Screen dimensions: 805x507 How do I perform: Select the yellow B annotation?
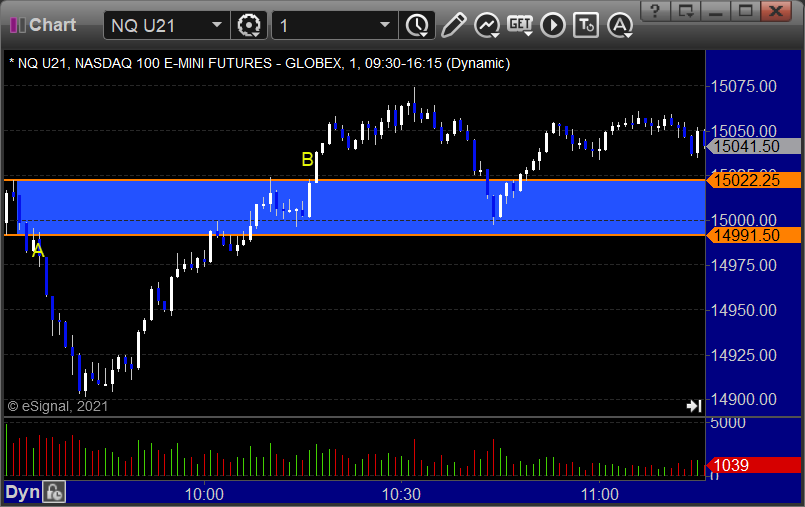308,160
